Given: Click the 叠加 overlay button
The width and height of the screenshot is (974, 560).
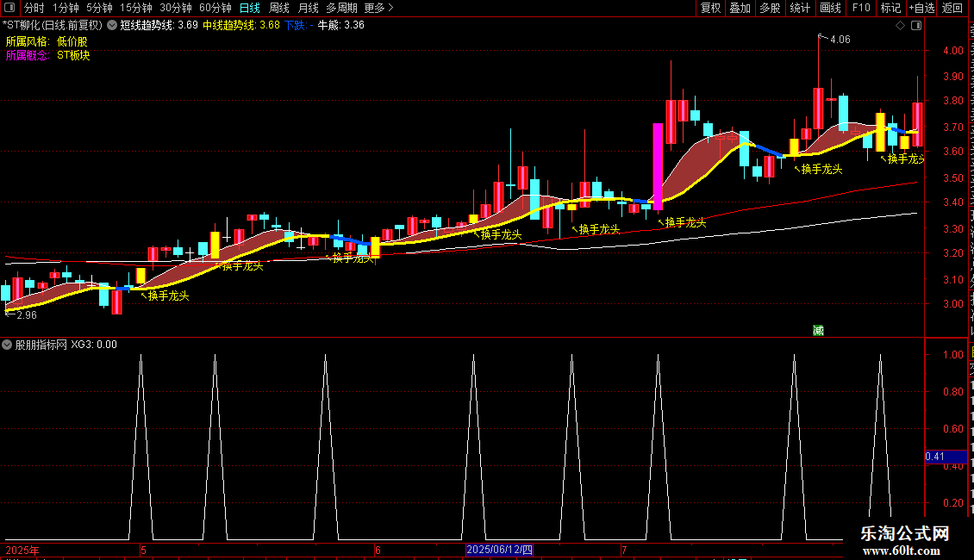Looking at the screenshot, I should point(740,8).
